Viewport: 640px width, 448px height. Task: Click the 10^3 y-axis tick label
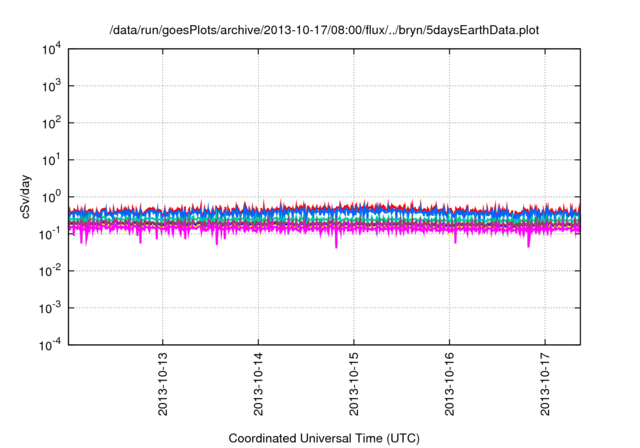pos(52,86)
